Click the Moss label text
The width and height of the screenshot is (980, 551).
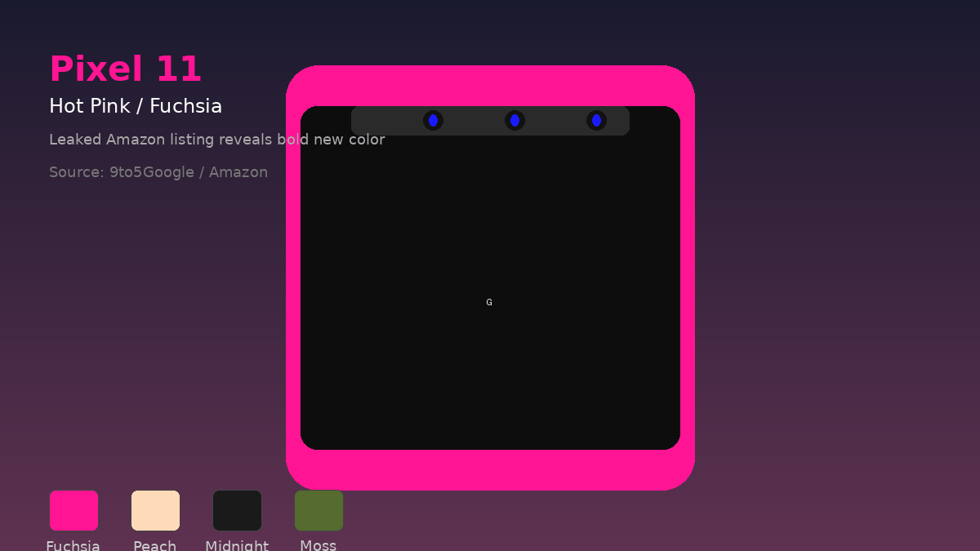click(318, 545)
